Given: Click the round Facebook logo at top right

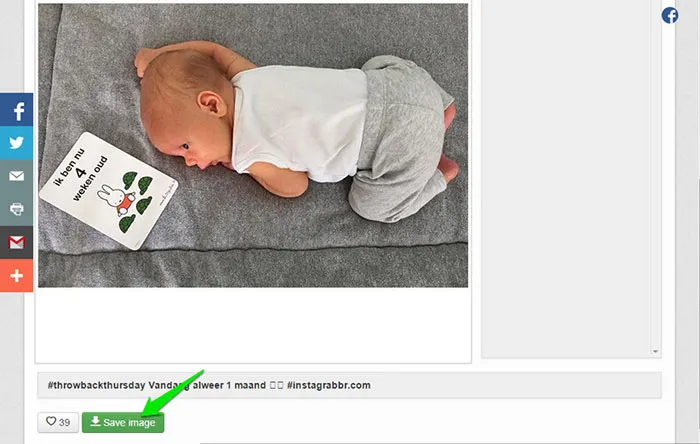Looking at the screenshot, I should point(670,16).
